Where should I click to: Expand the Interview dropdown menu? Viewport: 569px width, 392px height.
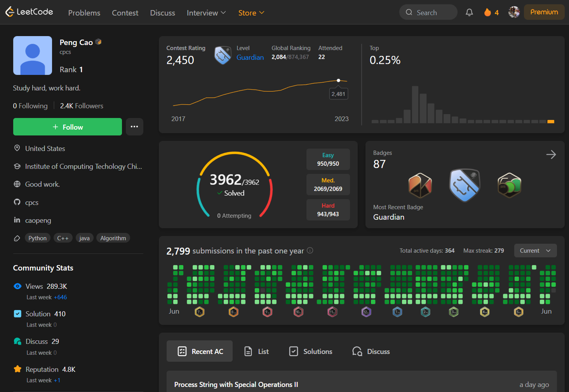[x=206, y=13]
